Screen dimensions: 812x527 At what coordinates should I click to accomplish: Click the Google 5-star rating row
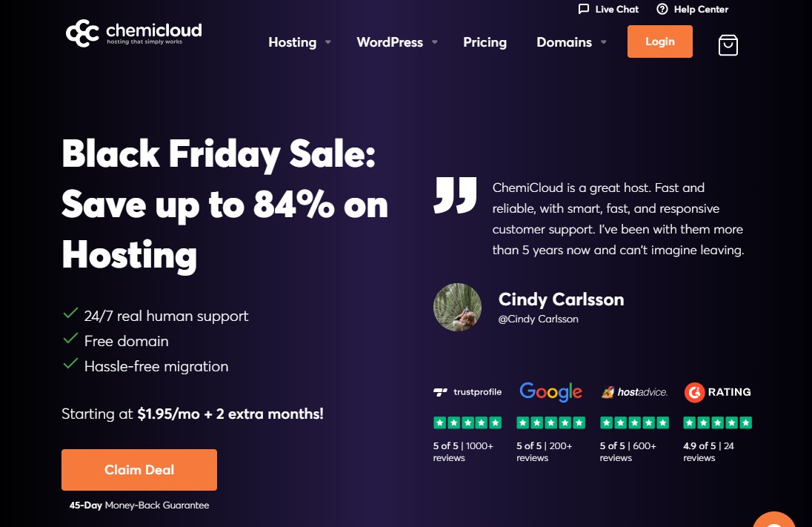pos(550,422)
